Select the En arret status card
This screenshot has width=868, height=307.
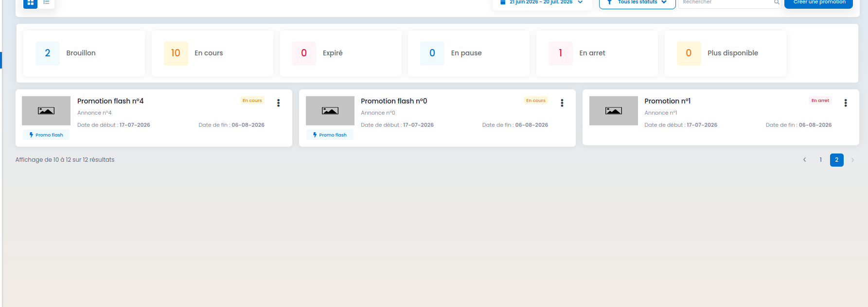(597, 53)
